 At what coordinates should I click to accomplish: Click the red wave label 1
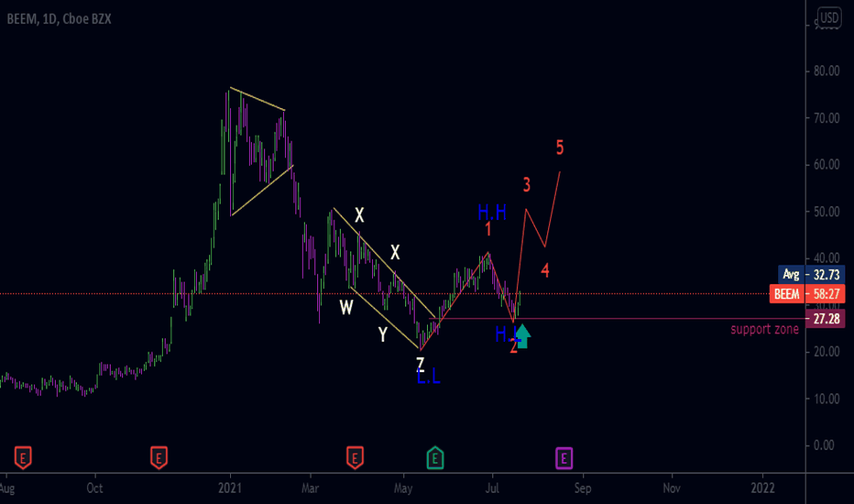coord(488,229)
